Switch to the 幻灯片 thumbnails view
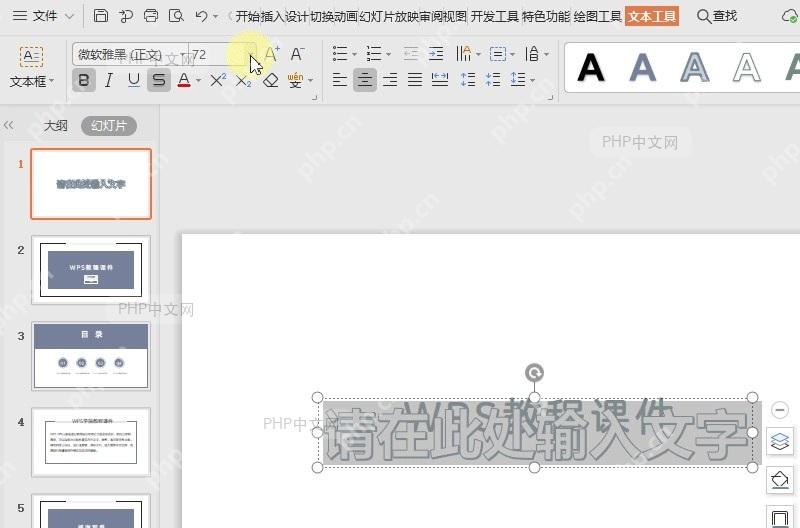This screenshot has width=800, height=528. click(x=109, y=125)
